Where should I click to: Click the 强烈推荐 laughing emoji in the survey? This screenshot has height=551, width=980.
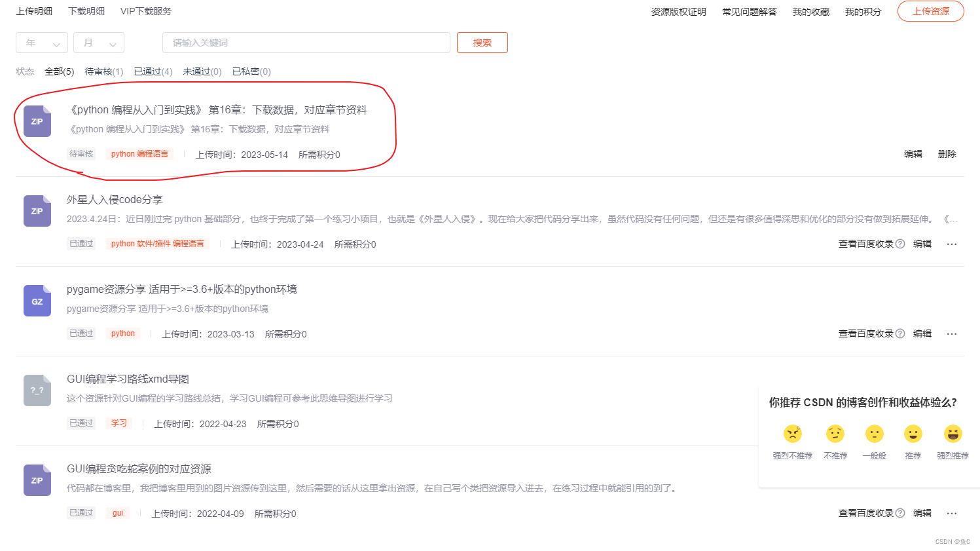pyautogui.click(x=952, y=434)
